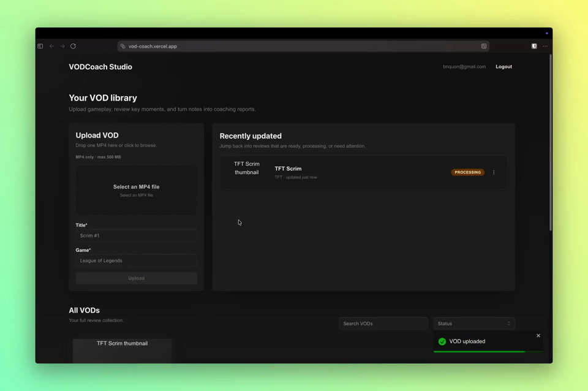Click the MP4 only max 500 MB note
588x391 pixels.
[98, 157]
